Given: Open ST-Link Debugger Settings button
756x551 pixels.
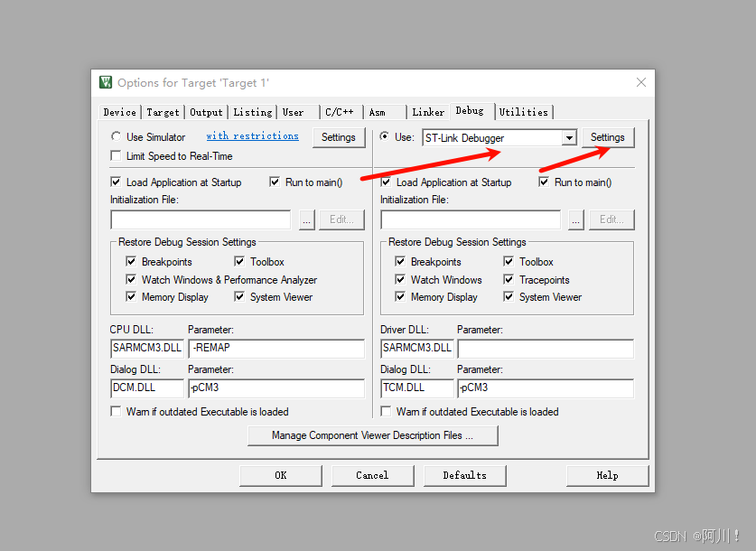Looking at the screenshot, I should (608, 137).
